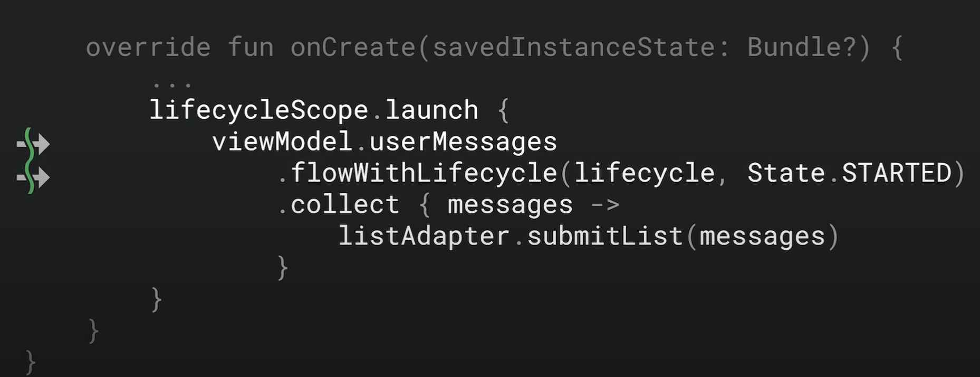Click the listAdapter identifier
Image resolution: width=980 pixels, height=377 pixels.
pos(424,237)
